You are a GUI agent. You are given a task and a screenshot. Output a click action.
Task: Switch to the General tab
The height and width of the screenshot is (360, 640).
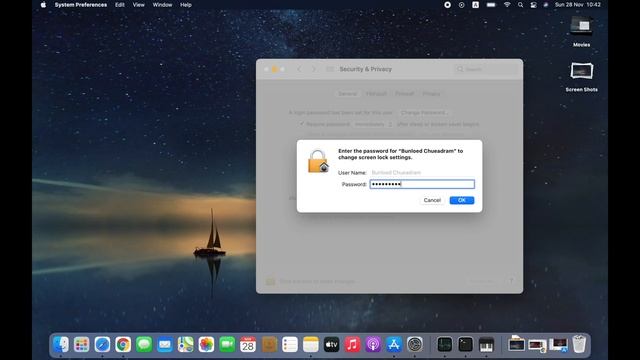click(348, 93)
